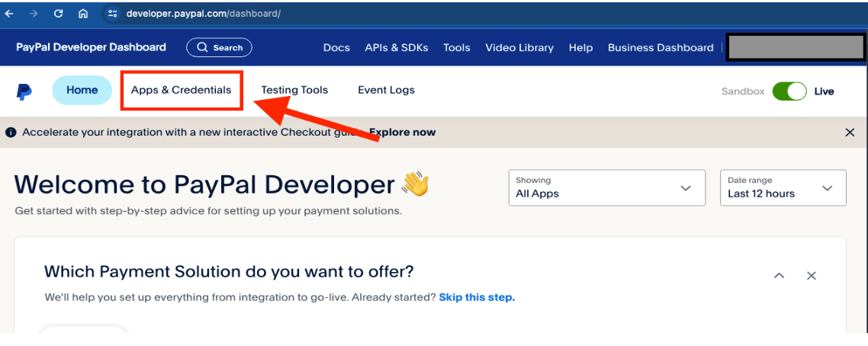Open the Event Logs tab
The width and height of the screenshot is (868, 346).
386,90
